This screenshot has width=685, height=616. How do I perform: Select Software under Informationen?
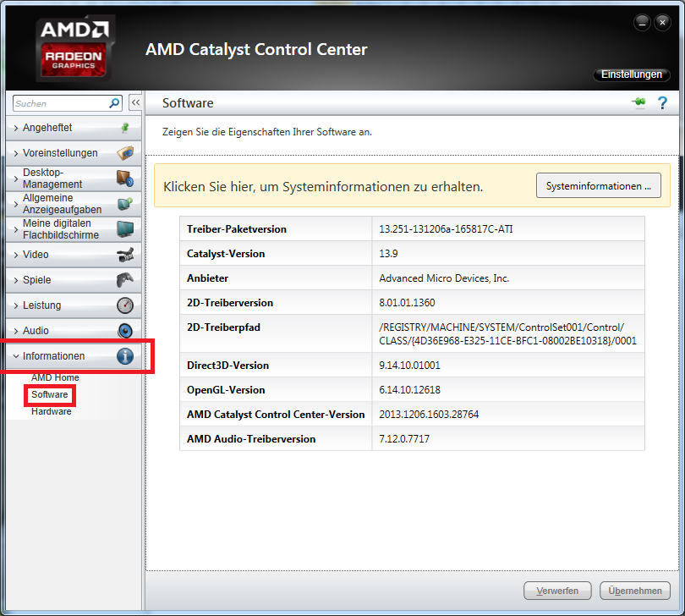point(49,394)
